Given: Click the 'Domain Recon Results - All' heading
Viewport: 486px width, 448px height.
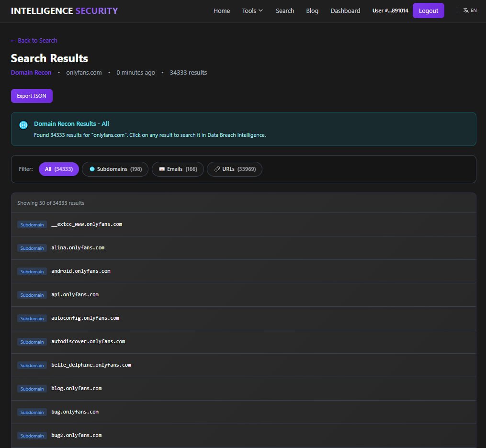Looking at the screenshot, I should pos(71,123).
